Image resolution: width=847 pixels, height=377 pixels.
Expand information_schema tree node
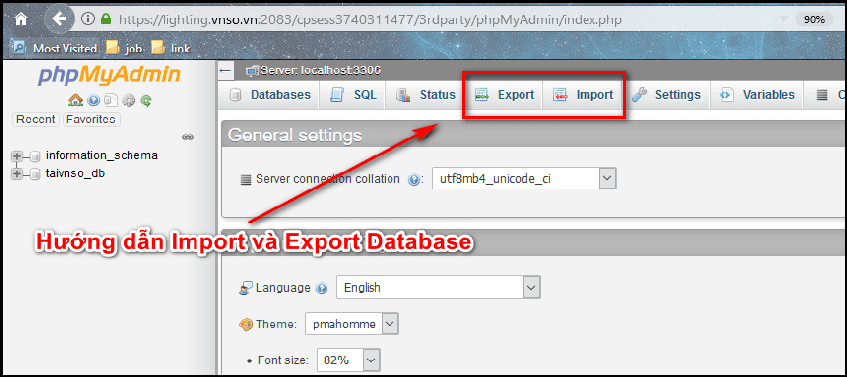click(16, 156)
